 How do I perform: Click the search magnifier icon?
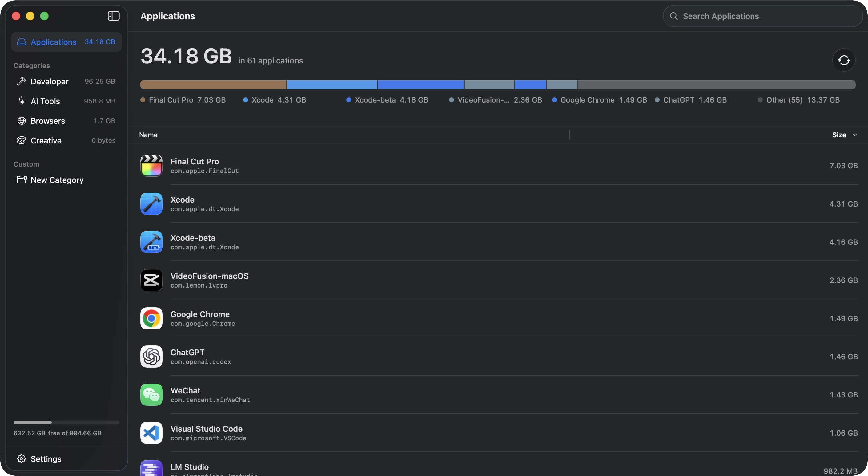point(673,16)
